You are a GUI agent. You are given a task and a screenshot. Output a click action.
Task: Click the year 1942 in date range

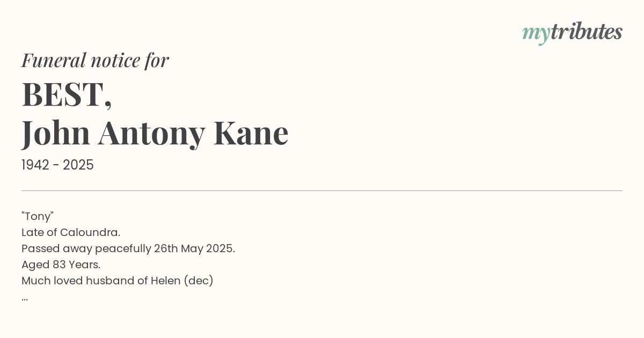(x=36, y=165)
